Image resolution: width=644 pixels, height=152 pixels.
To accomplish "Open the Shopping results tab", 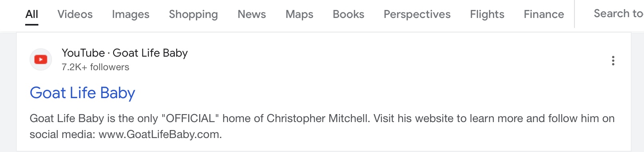I will click(193, 14).
